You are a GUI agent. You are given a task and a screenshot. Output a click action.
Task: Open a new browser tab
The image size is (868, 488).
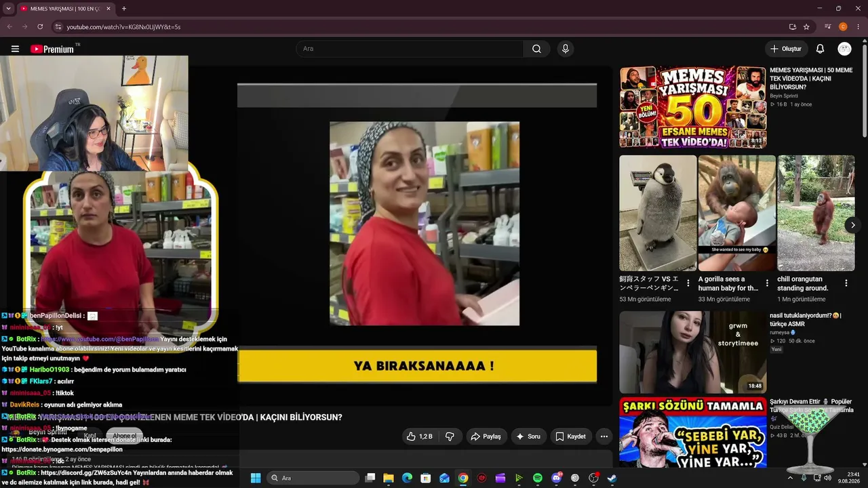124,9
